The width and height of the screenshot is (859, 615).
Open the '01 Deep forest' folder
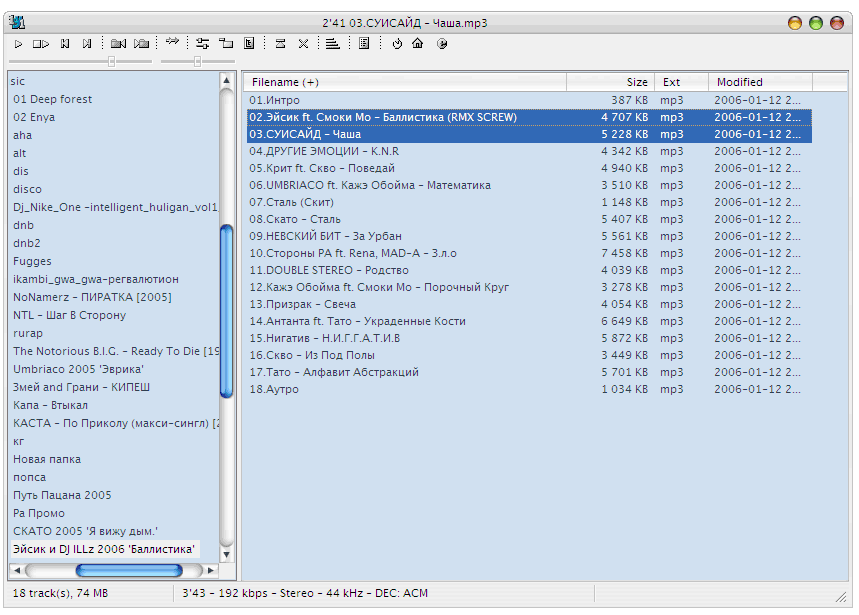53,99
